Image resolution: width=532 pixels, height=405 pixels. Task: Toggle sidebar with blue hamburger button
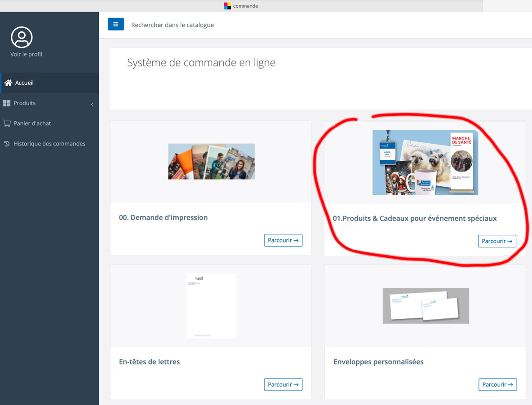pos(115,24)
